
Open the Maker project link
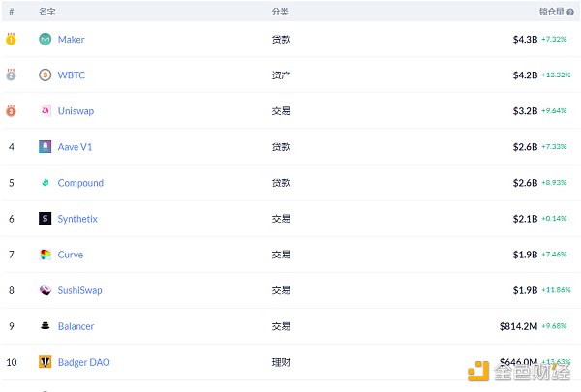tap(71, 40)
